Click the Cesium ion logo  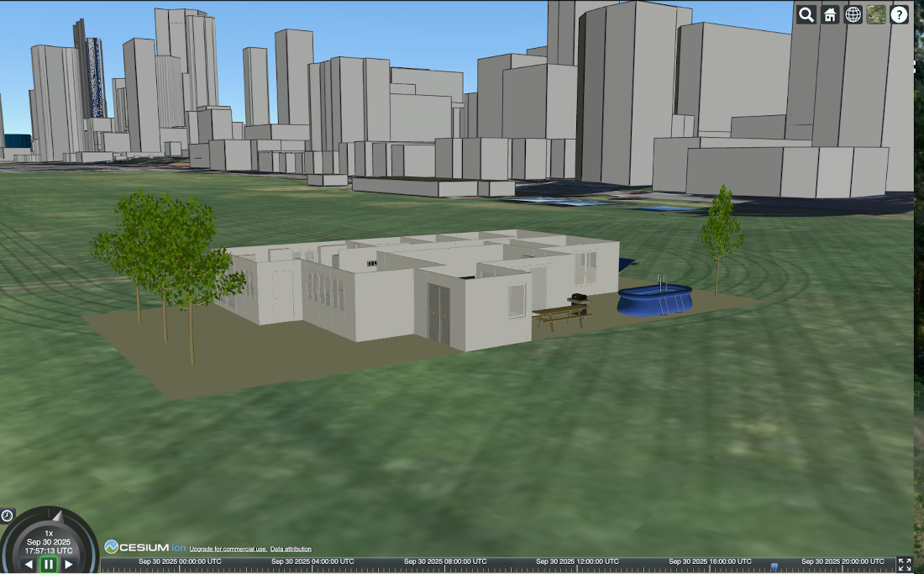pyautogui.click(x=145, y=547)
